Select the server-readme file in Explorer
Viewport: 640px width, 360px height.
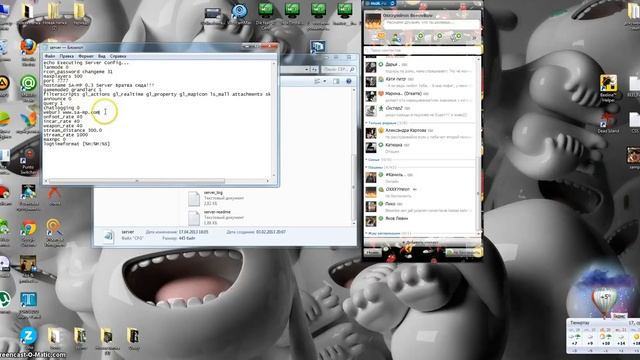(216, 217)
